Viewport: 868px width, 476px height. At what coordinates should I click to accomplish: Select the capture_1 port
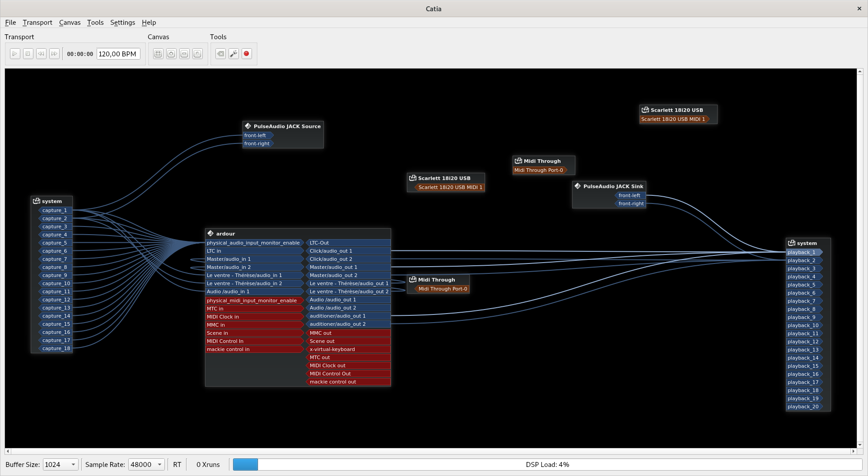[55, 210]
